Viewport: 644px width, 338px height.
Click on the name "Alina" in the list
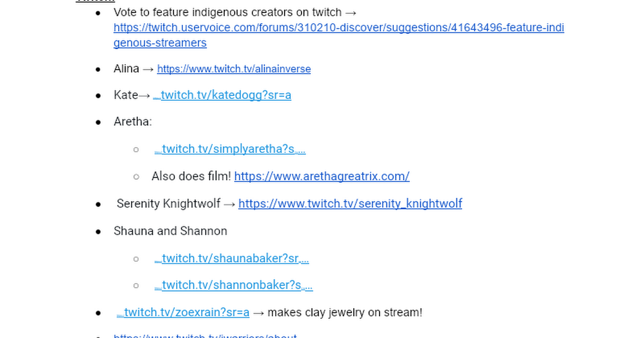[x=126, y=69]
